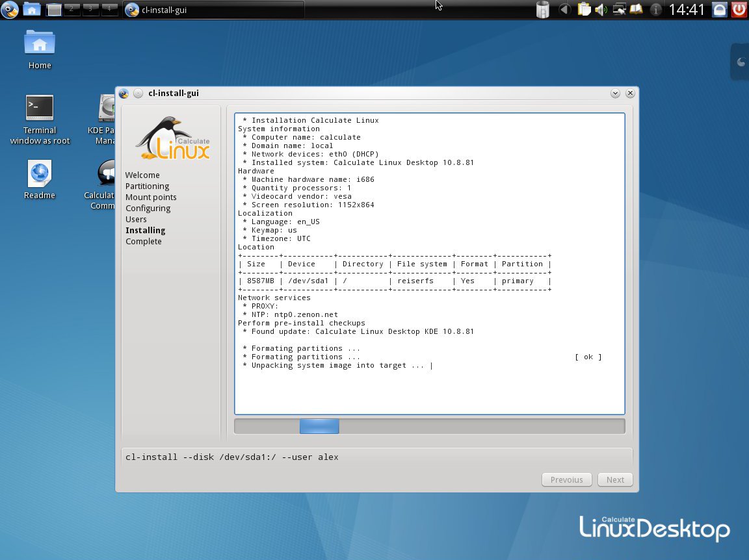Click the lock screen button
This screenshot has height=560, width=749.
[719, 10]
